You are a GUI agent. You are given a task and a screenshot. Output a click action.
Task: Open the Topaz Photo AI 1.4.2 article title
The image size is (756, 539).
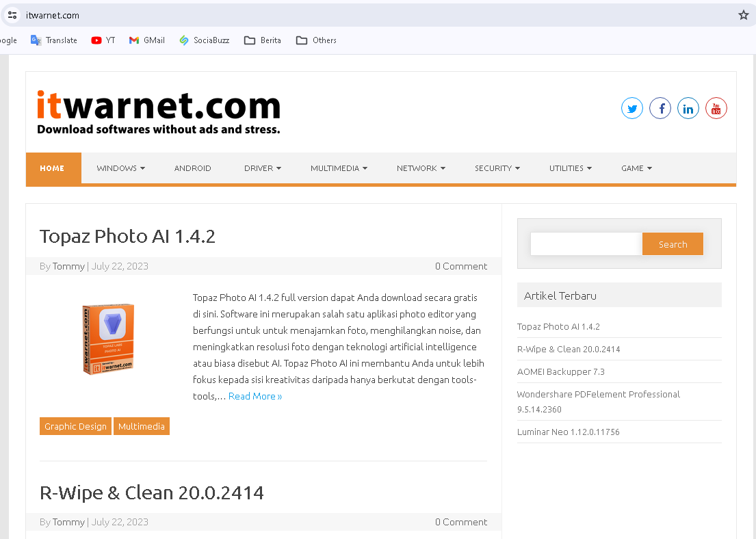tap(127, 236)
